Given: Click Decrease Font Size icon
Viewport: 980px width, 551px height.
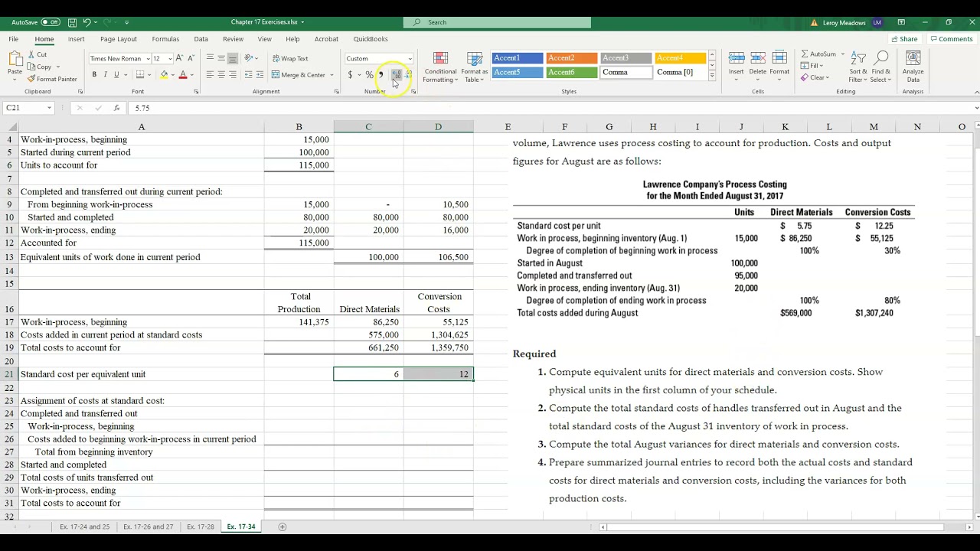Looking at the screenshot, I should point(190,58).
